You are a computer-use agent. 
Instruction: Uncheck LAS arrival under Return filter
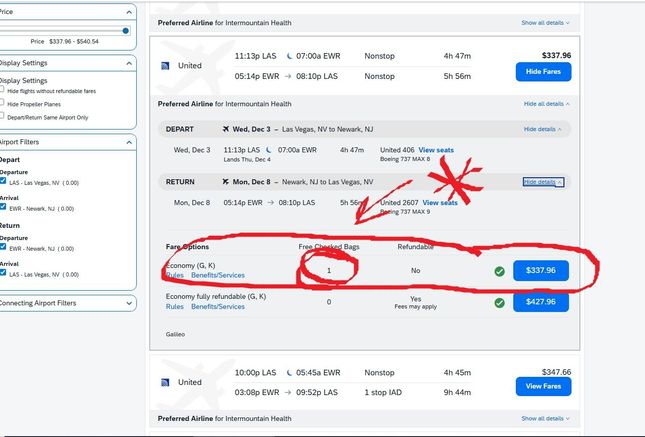tap(2, 272)
